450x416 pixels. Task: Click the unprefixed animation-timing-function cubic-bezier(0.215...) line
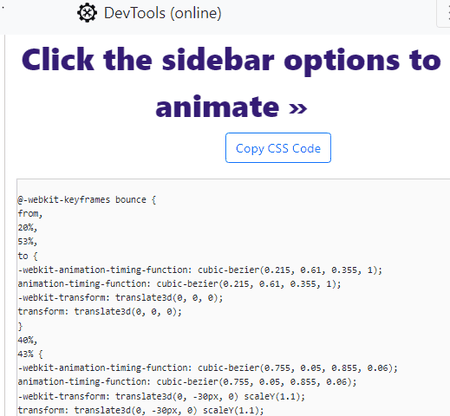179,284
